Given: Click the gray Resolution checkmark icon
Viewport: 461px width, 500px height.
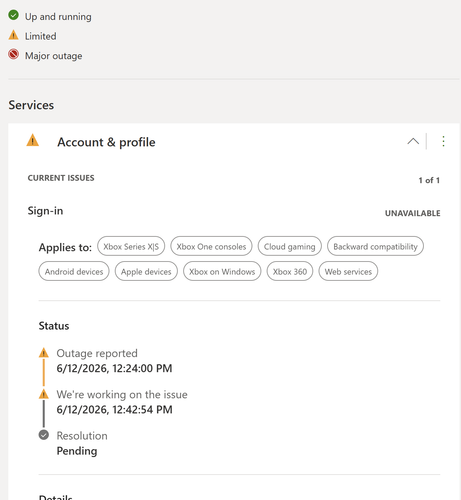Looking at the screenshot, I should 44,435.
